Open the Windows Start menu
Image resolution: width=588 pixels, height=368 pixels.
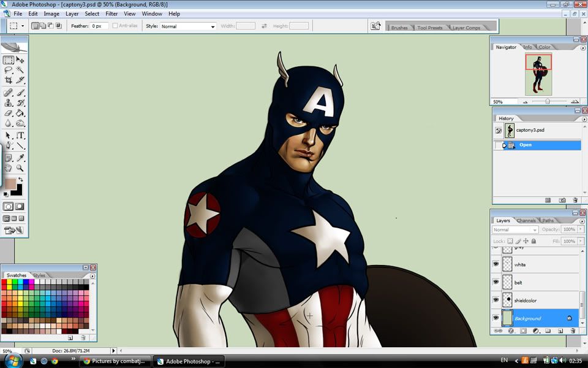[x=13, y=361]
